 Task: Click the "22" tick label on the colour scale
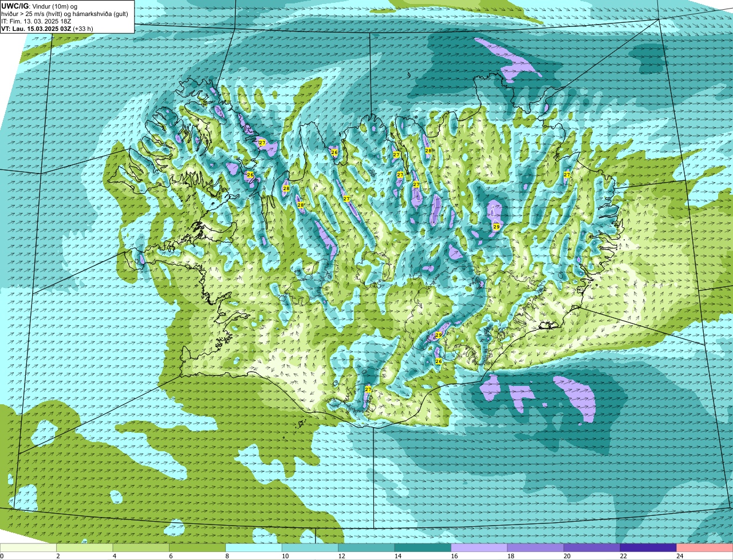[624, 556]
